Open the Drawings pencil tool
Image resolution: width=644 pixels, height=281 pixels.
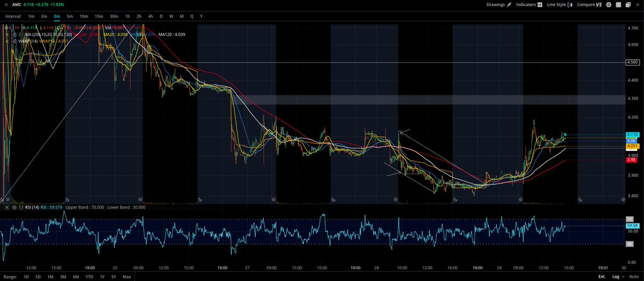point(509,5)
